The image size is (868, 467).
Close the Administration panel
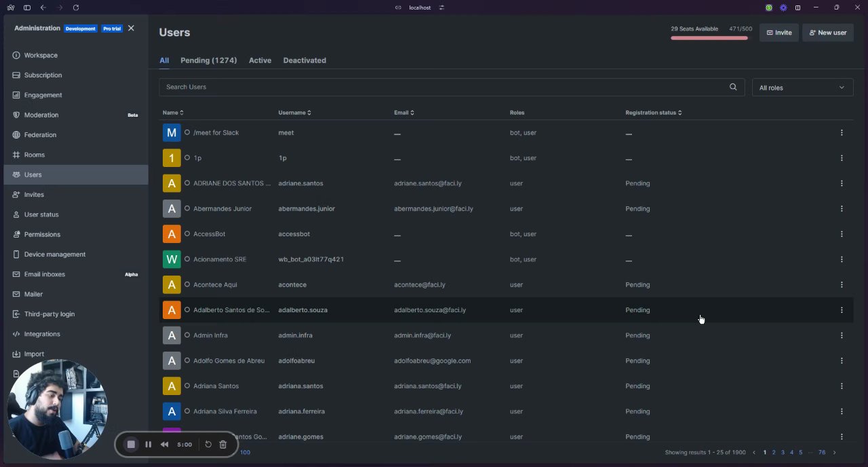pyautogui.click(x=131, y=29)
